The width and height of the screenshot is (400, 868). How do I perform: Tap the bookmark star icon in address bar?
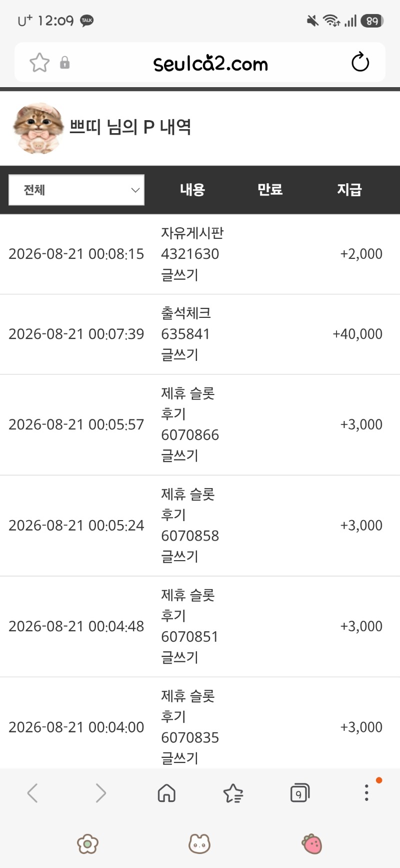(39, 63)
